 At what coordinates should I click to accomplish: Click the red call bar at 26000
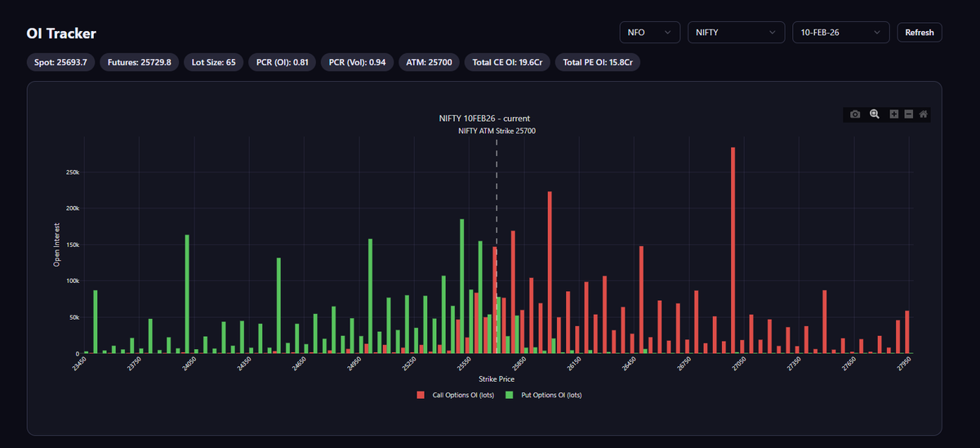tap(550, 272)
